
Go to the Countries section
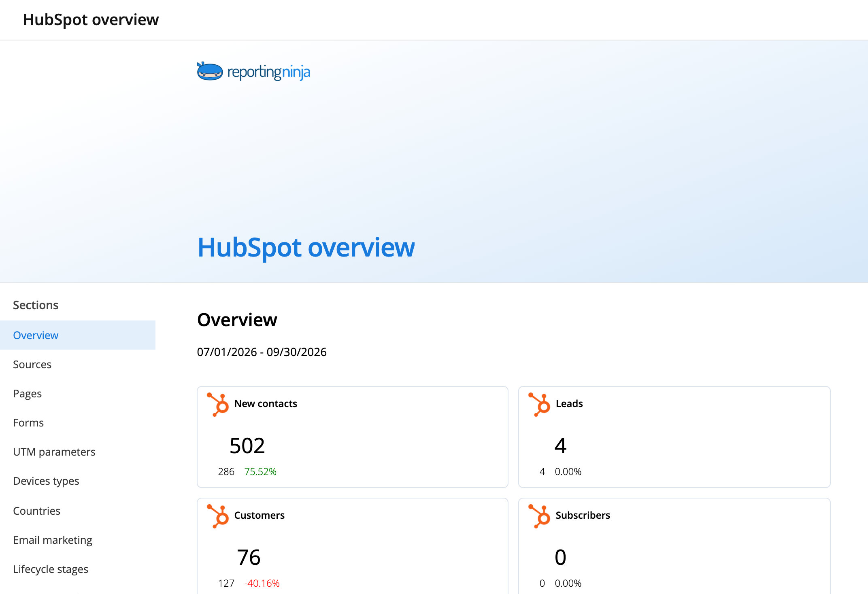click(78, 511)
